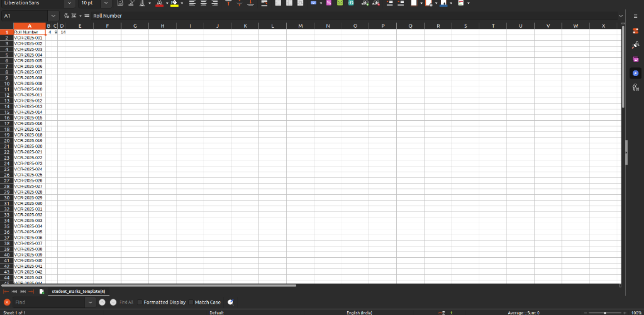Open the highlight color dropdown arrow
644x315 pixels.
(181, 3)
